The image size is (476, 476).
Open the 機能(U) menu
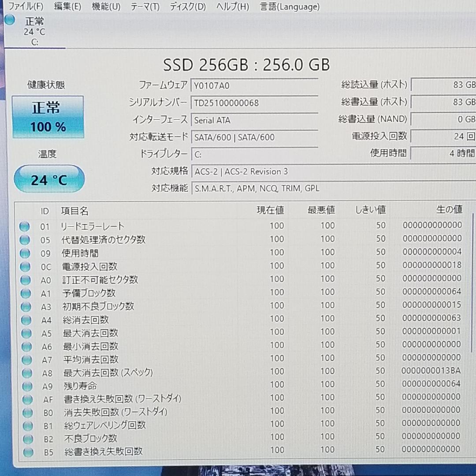pos(106,7)
